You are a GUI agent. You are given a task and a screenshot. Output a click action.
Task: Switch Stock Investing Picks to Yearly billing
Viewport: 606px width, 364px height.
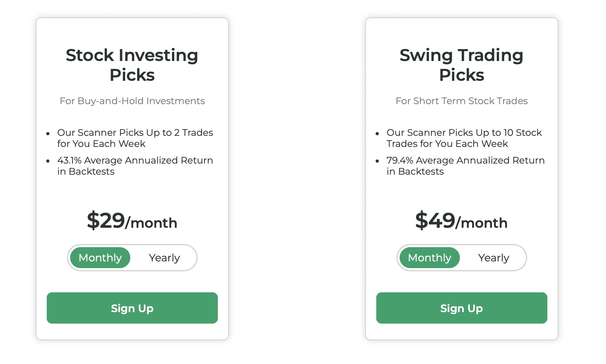click(164, 258)
